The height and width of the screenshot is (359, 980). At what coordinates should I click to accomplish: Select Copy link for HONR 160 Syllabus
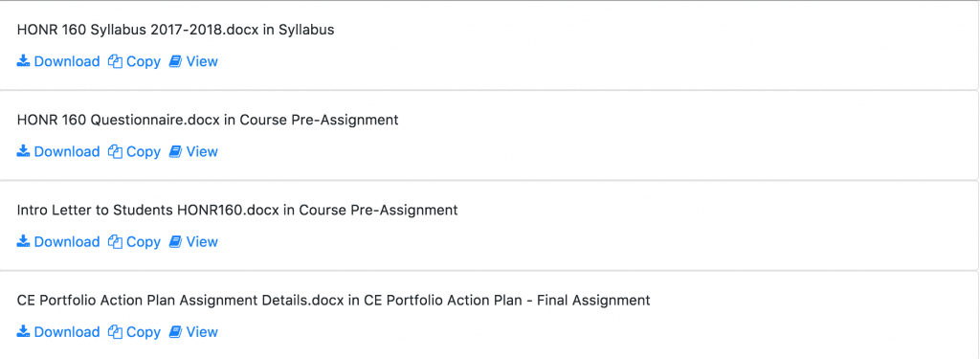[134, 61]
